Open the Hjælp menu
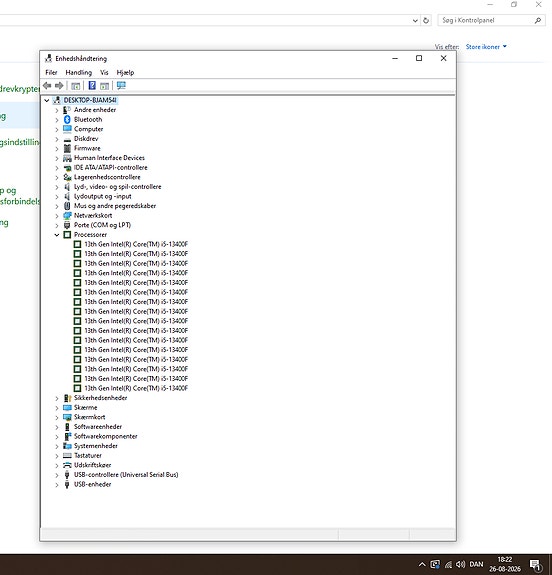Viewport: 552px width, 575px height. [x=125, y=73]
